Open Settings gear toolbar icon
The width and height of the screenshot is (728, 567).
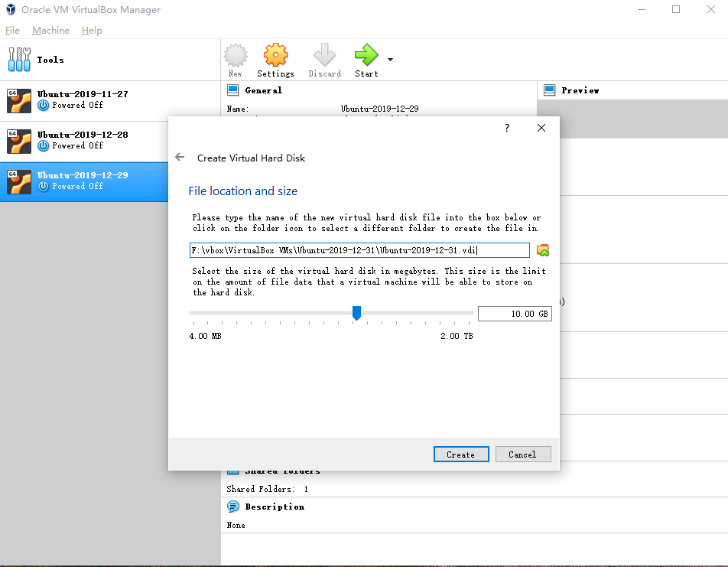pyautogui.click(x=276, y=55)
